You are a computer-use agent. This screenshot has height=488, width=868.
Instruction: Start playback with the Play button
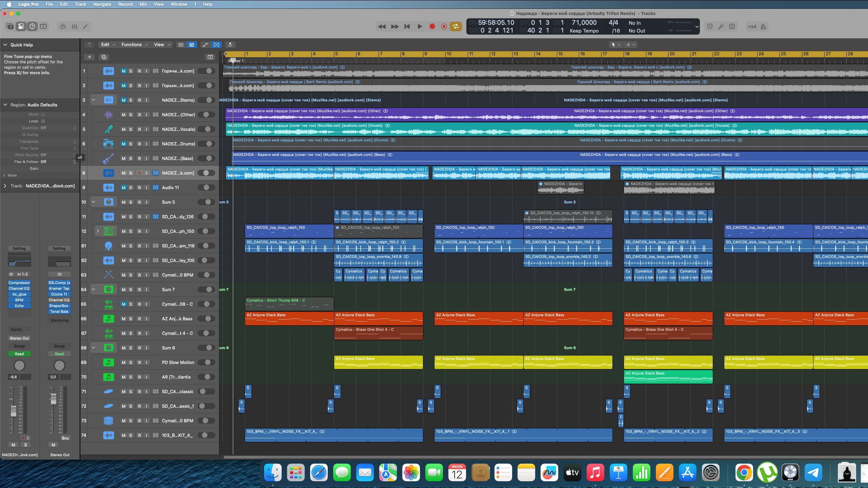[420, 26]
